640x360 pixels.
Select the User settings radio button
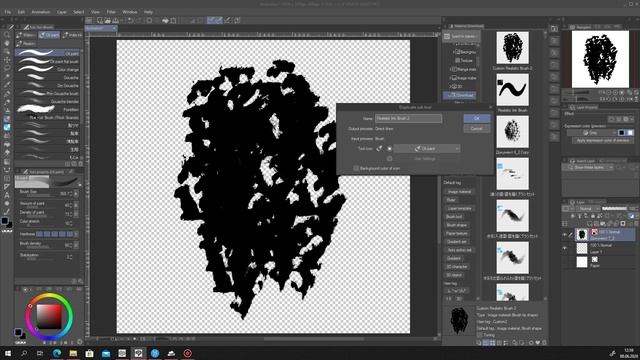[389, 159]
